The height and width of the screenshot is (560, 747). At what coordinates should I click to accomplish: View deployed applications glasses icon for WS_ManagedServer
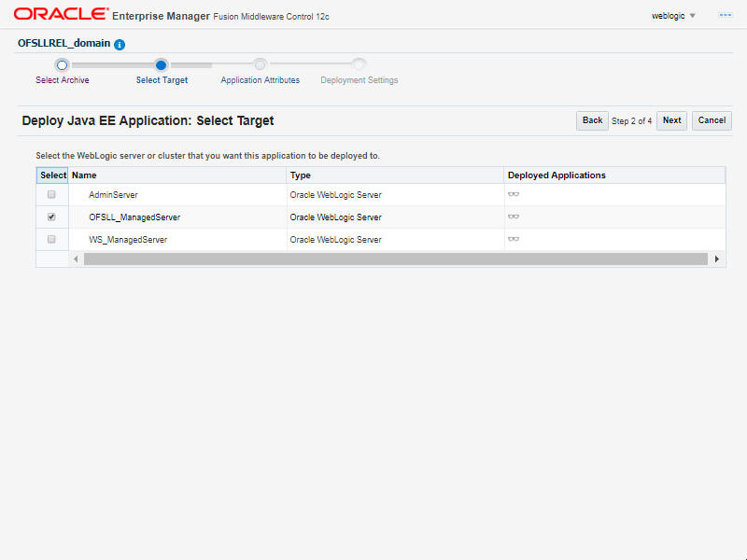point(513,239)
